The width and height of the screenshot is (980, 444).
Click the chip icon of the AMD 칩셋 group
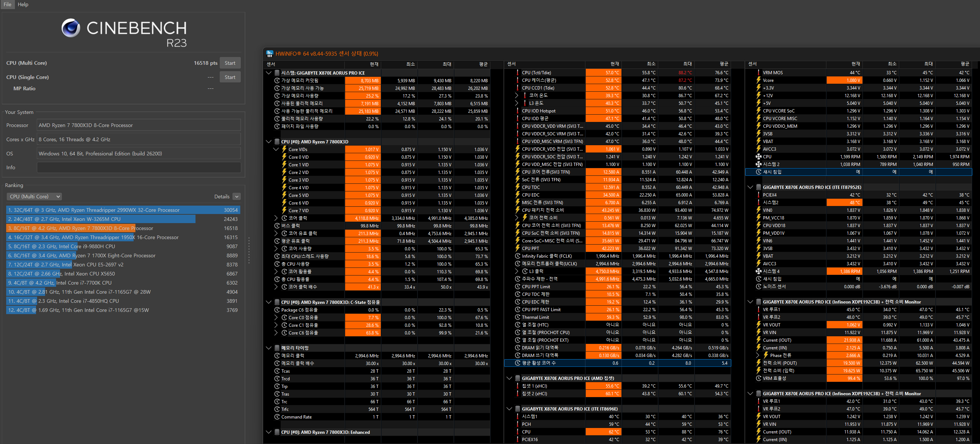[517, 378]
